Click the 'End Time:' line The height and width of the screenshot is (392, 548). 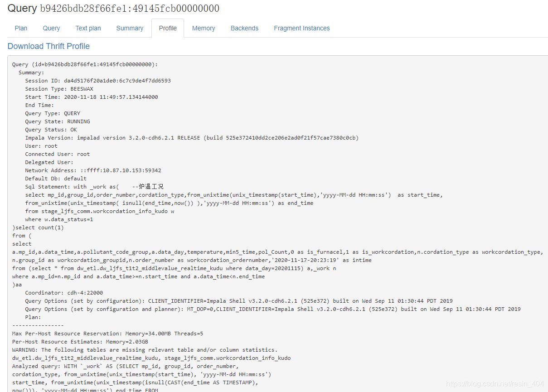pos(39,105)
